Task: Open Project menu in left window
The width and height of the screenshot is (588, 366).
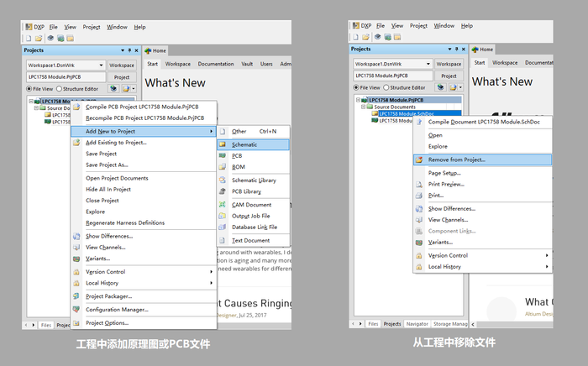Action: 92,27
